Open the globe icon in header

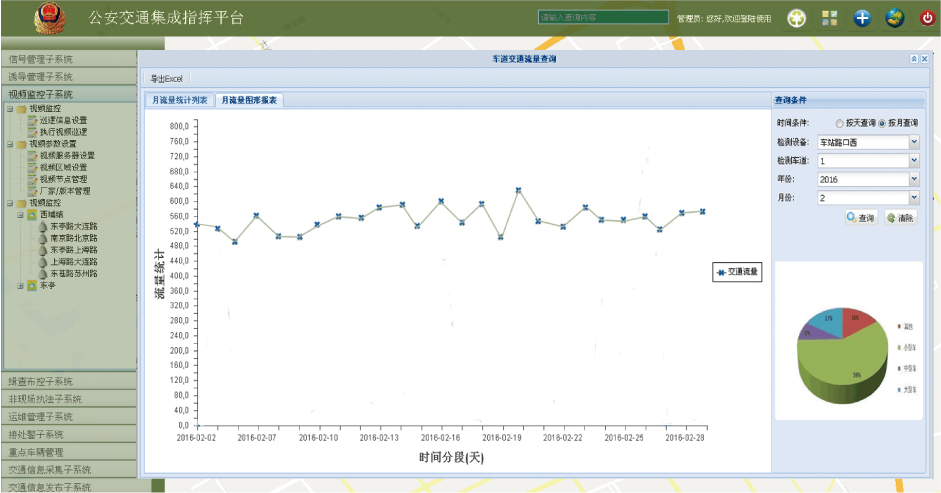click(x=894, y=18)
